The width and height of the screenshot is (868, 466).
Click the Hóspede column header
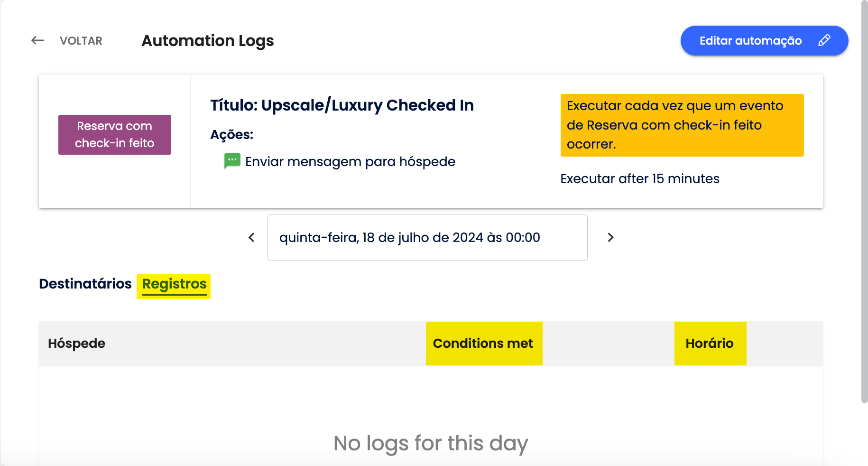pos(76,344)
